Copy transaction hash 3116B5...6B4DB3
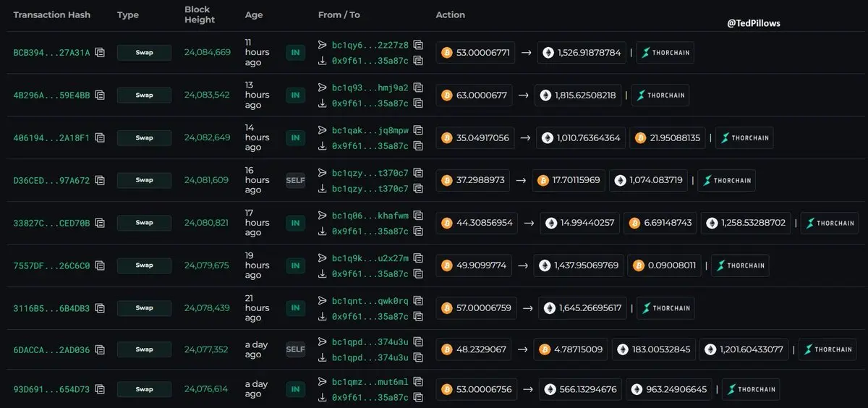 pyautogui.click(x=100, y=309)
